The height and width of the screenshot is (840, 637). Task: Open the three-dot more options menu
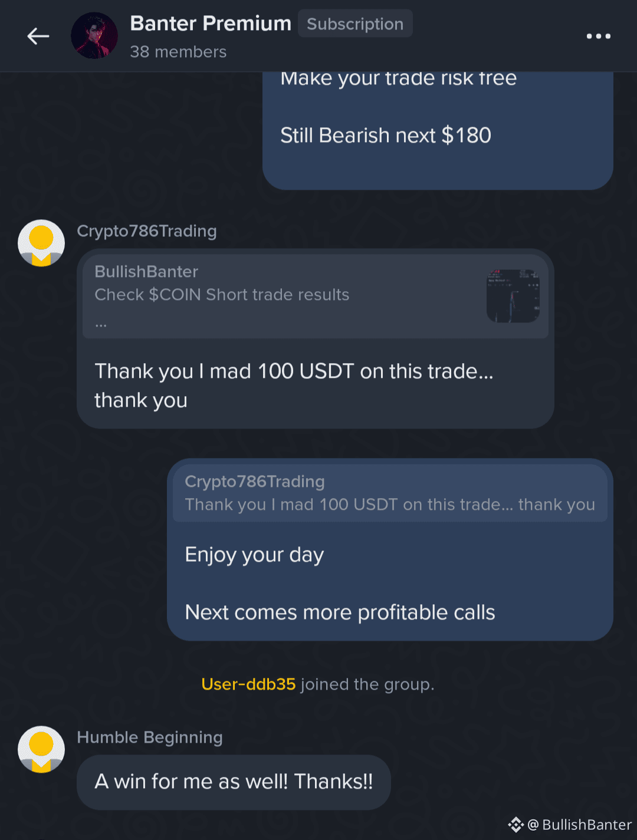[x=598, y=36]
